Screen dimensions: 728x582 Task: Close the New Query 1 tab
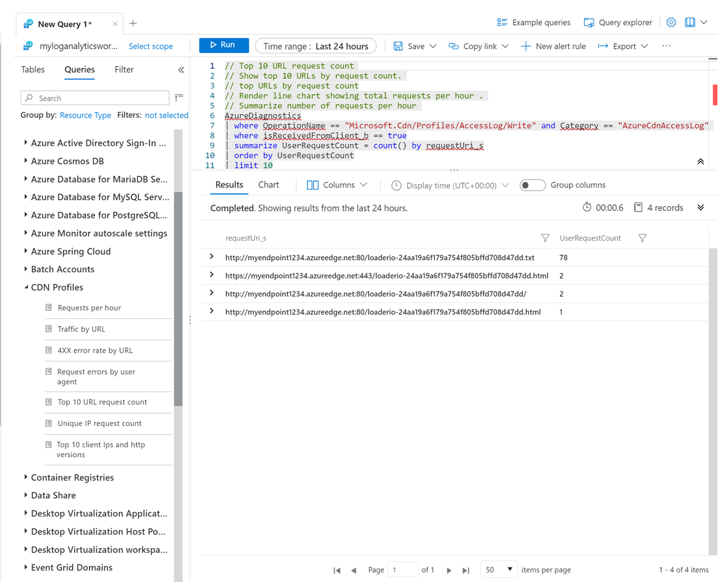tap(115, 24)
